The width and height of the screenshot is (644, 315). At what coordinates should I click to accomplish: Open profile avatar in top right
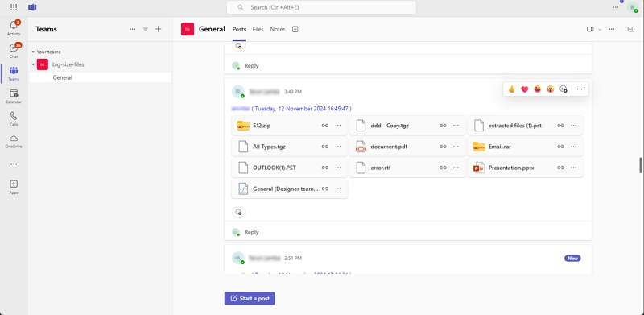tap(632, 7)
